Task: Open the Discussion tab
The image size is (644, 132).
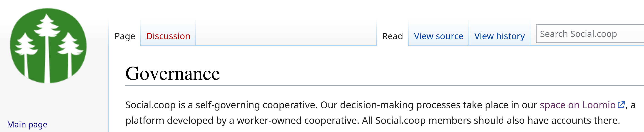Action: point(168,36)
